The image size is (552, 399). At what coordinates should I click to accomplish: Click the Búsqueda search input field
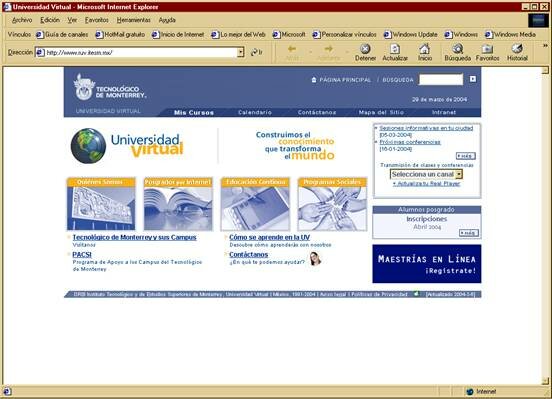coord(441,80)
